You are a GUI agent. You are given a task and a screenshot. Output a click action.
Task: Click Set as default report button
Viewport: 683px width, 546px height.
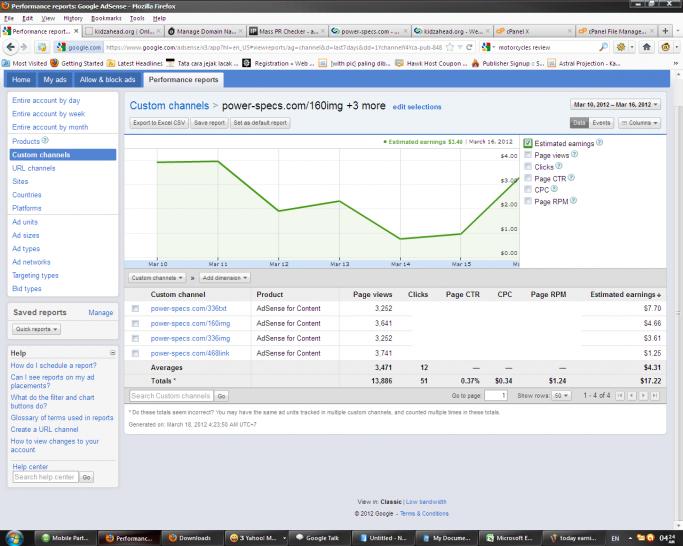click(x=260, y=123)
